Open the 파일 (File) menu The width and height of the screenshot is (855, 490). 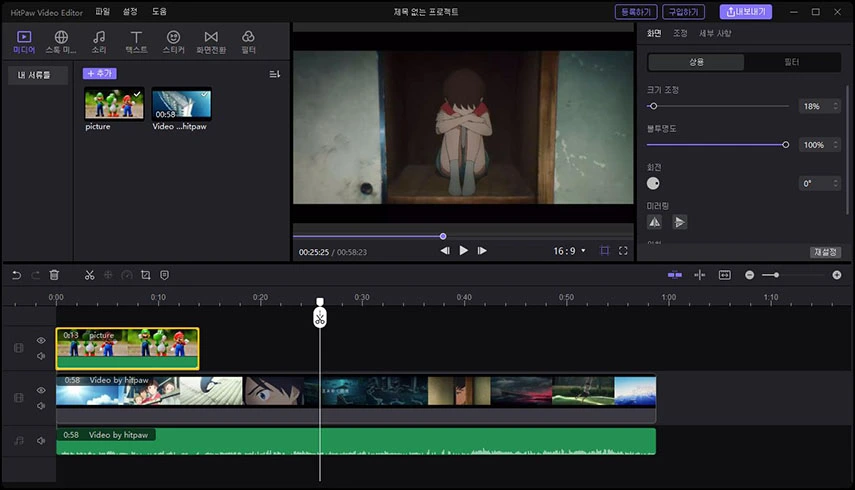tap(103, 11)
